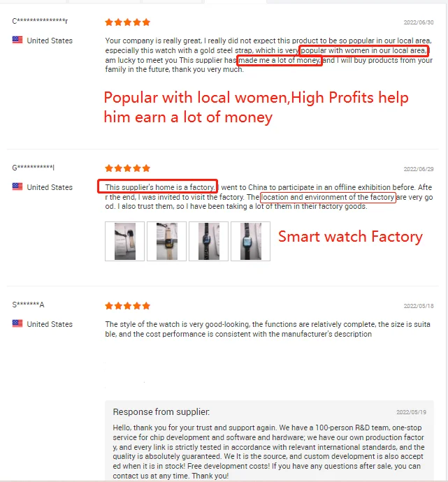Click the five-star rating on the 2022/05/18 review

[127, 305]
